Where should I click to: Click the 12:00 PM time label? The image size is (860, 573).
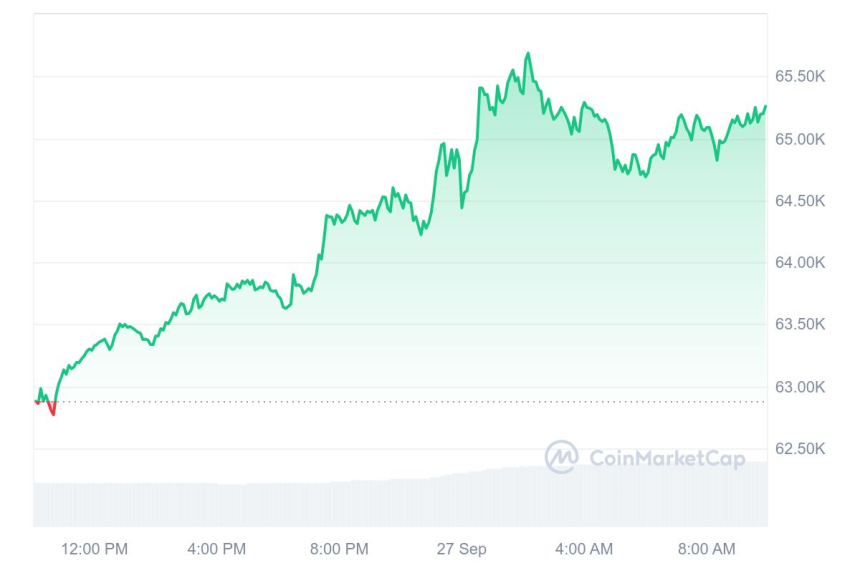(95, 549)
